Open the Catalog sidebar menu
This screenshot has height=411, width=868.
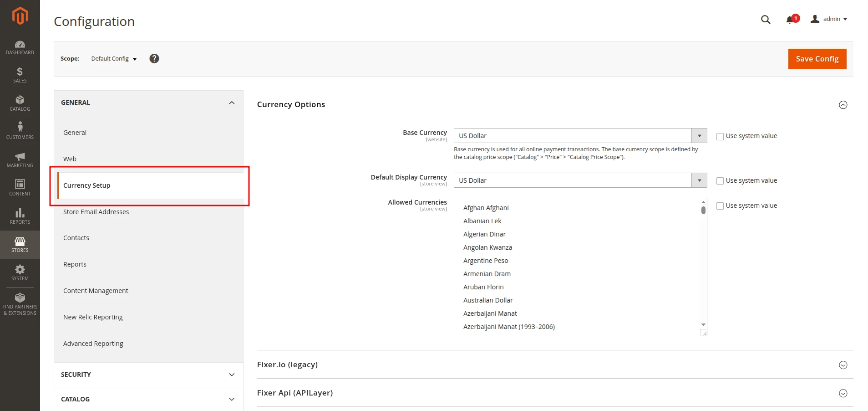pyautogui.click(x=20, y=103)
